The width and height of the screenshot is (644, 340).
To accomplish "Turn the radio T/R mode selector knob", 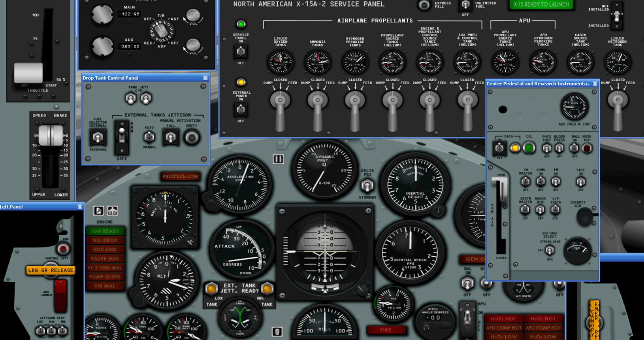I will [161, 30].
